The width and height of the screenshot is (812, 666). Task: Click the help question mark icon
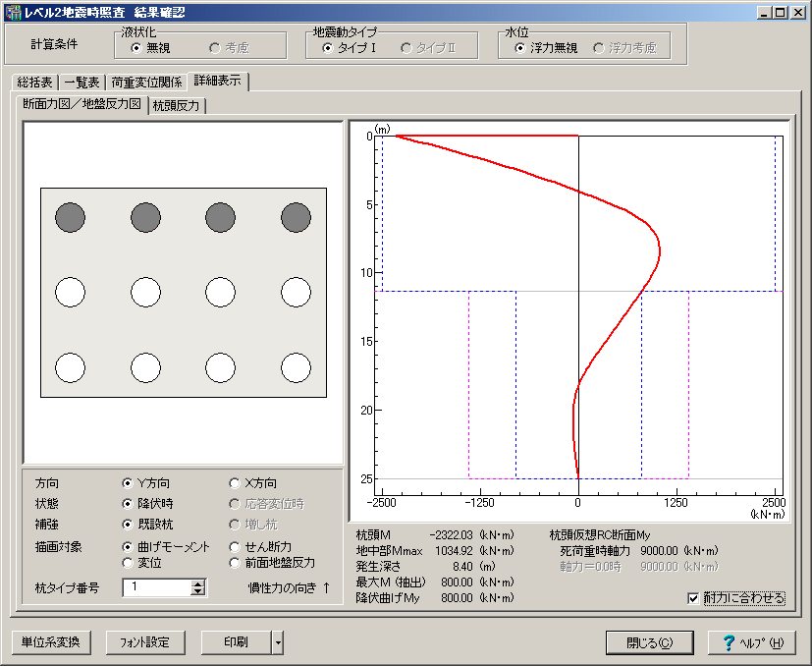pos(729,642)
